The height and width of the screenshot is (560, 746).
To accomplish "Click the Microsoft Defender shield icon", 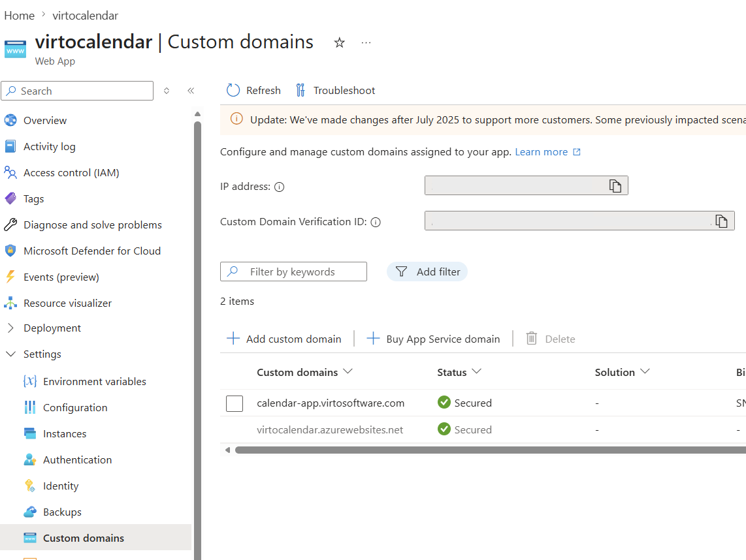I will 10,251.
